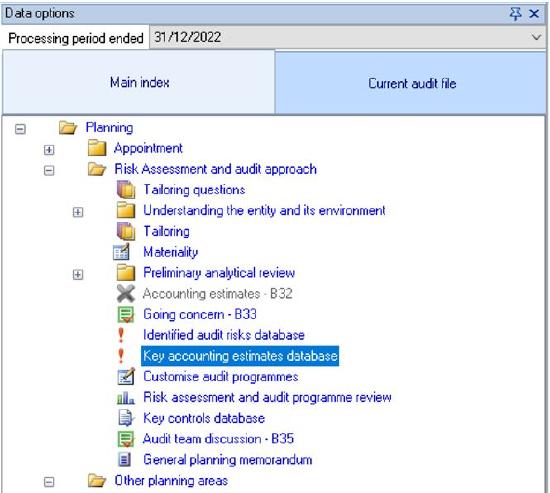This screenshot has width=550, height=493.
Task: Click the Tailoring questions stacked-folders icon
Action: [x=126, y=190]
